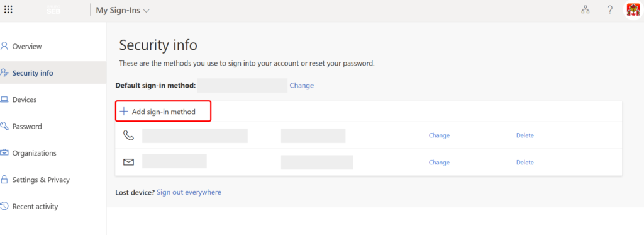
Task: Expand the My Sign-Ins dropdown
Action: tap(123, 10)
